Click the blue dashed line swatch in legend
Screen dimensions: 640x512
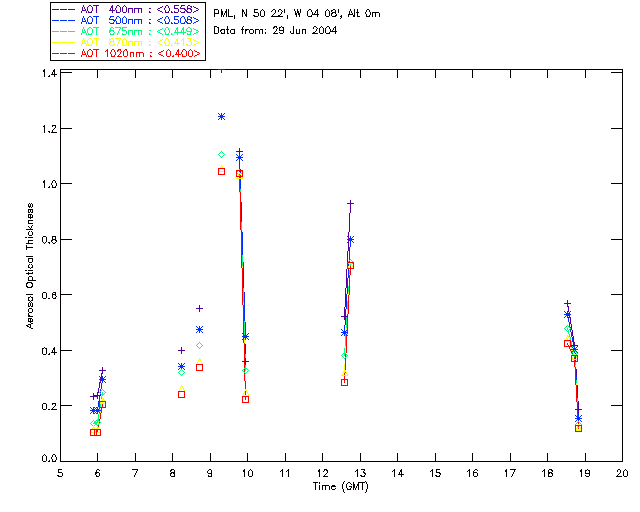(64, 21)
